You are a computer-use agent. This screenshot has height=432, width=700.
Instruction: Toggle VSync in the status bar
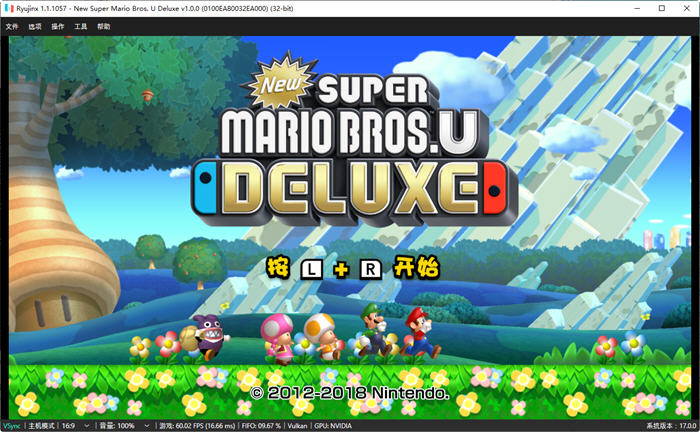click(12, 426)
